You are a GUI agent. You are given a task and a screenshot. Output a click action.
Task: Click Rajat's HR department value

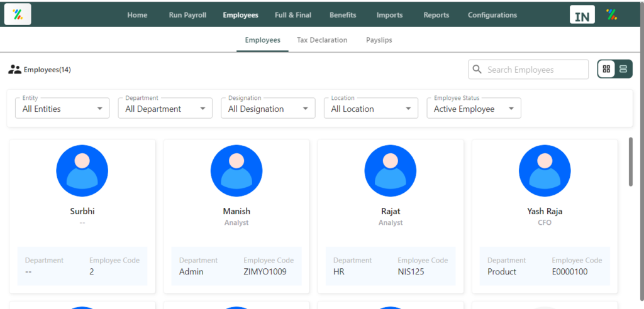tap(339, 271)
